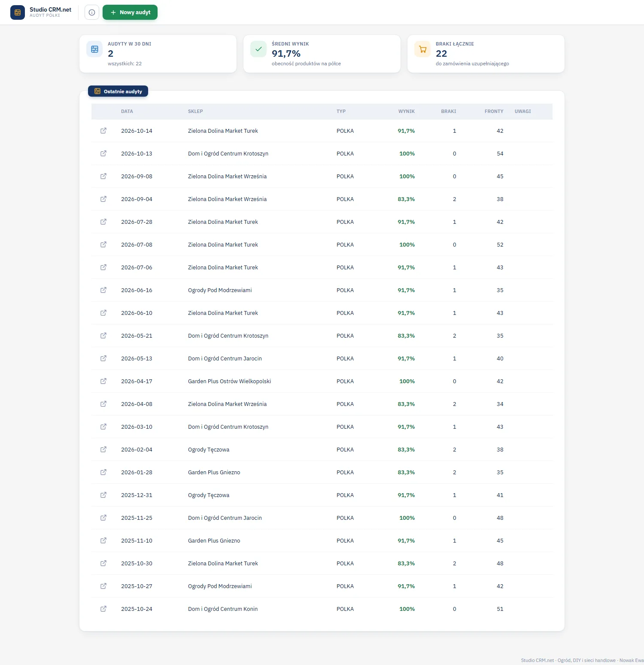Open the audit dated 2025-12-31
This screenshot has height=665, width=644.
click(x=103, y=495)
